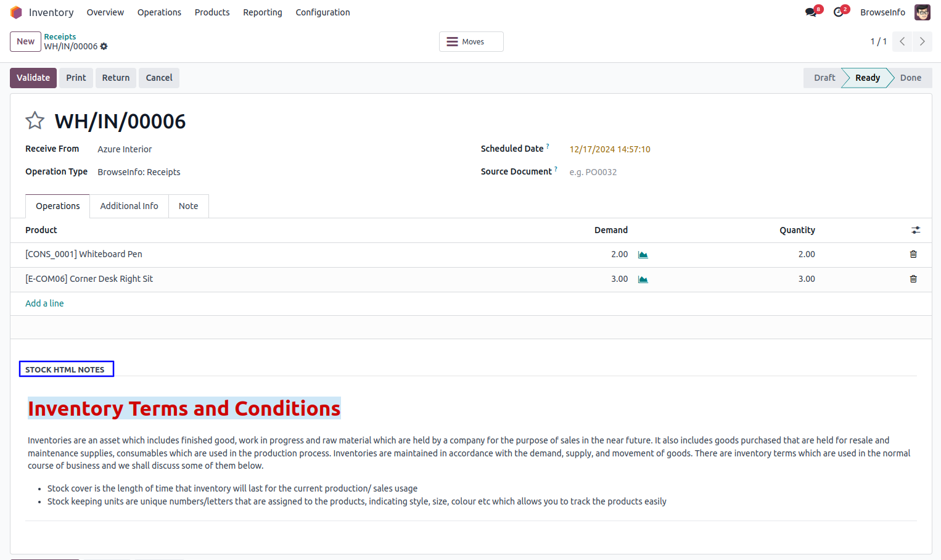Go to the previous record arrow
Image resolution: width=941 pixels, height=560 pixels.
click(x=902, y=41)
